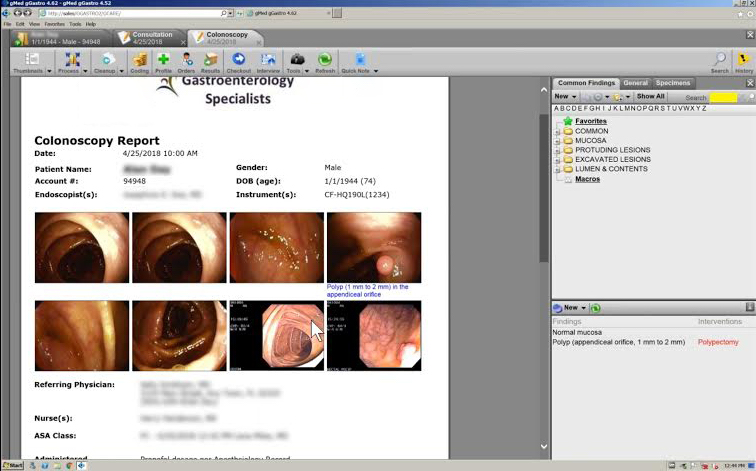
Task: Open the View menu
Action: [35, 24]
